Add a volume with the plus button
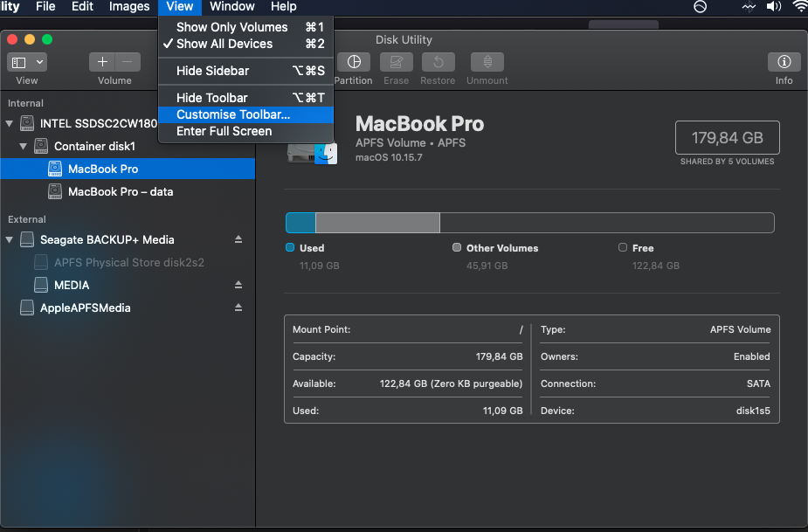The width and height of the screenshot is (808, 532). click(102, 62)
